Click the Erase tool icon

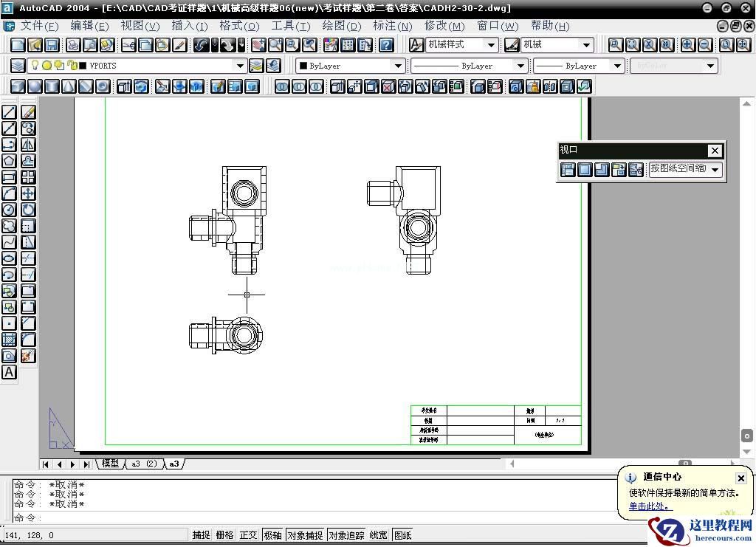(x=28, y=112)
